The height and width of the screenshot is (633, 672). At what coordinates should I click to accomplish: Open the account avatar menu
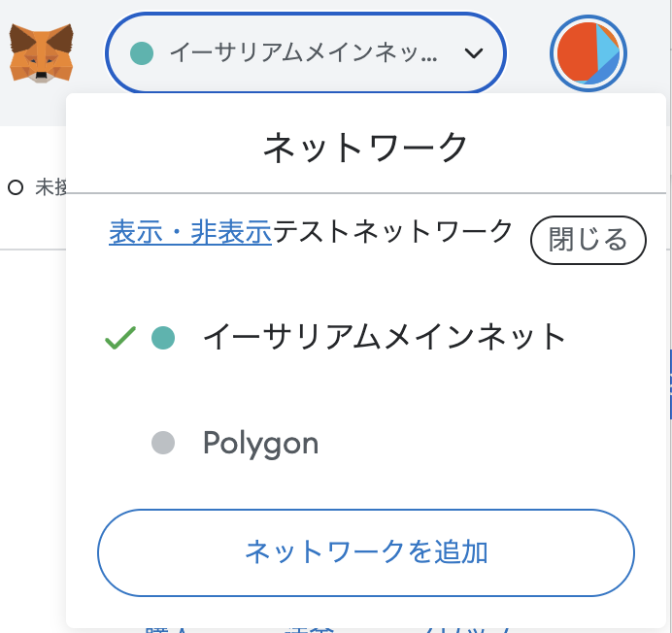(588, 53)
